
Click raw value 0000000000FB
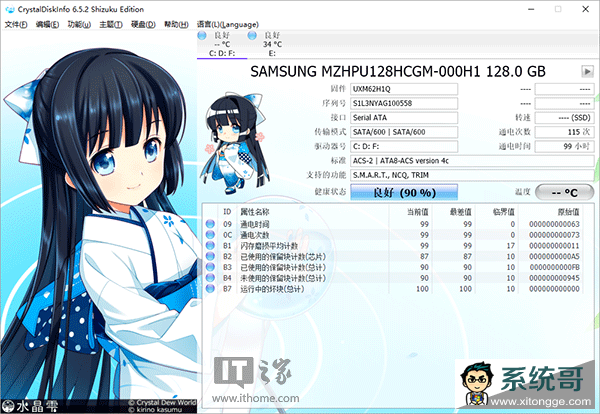point(554,267)
